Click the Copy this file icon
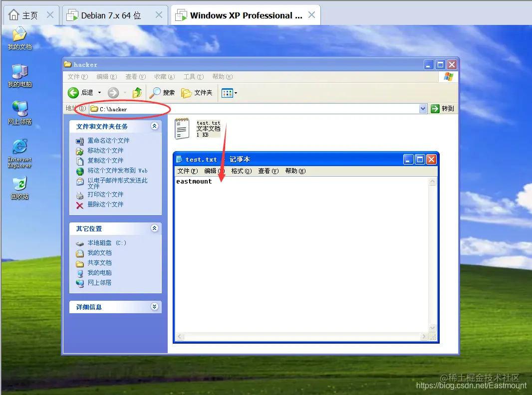 80,161
